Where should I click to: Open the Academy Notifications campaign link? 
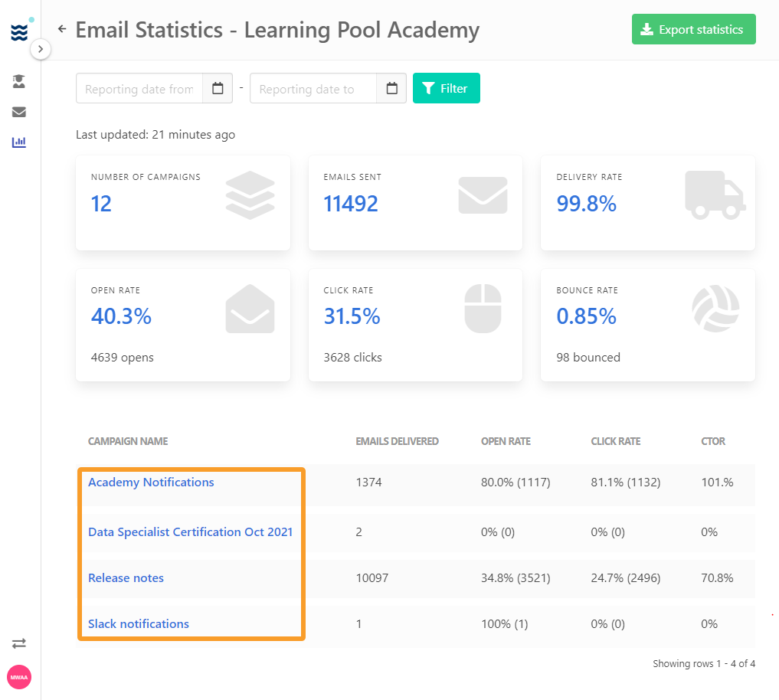[x=151, y=482]
